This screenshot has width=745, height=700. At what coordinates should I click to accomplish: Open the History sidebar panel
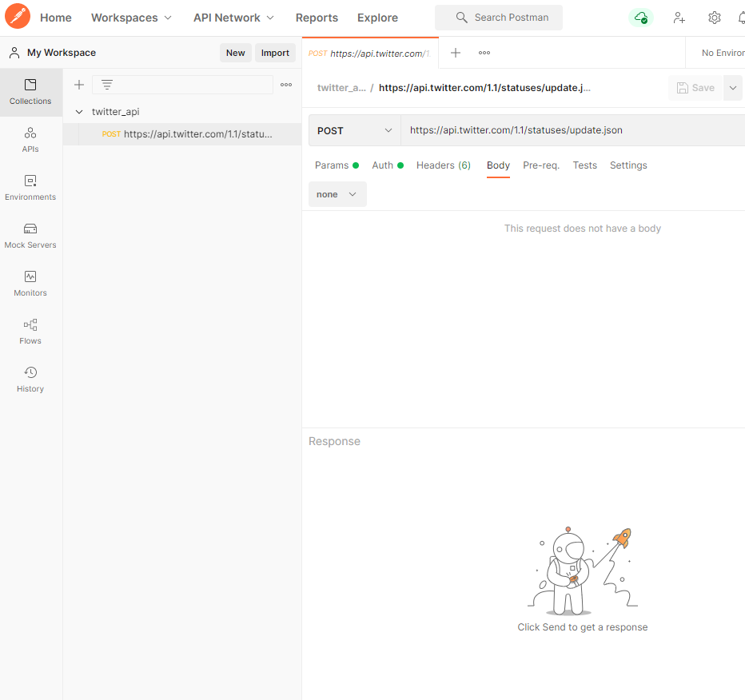[30, 380]
